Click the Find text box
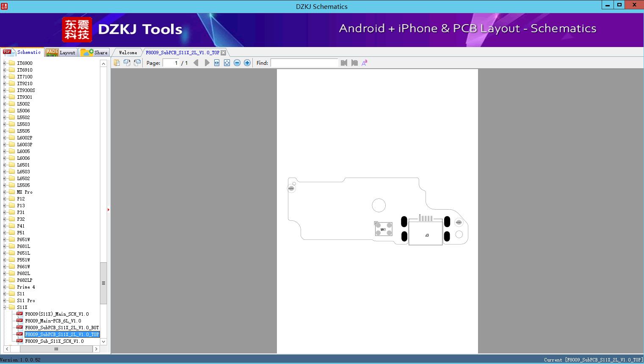 click(304, 63)
